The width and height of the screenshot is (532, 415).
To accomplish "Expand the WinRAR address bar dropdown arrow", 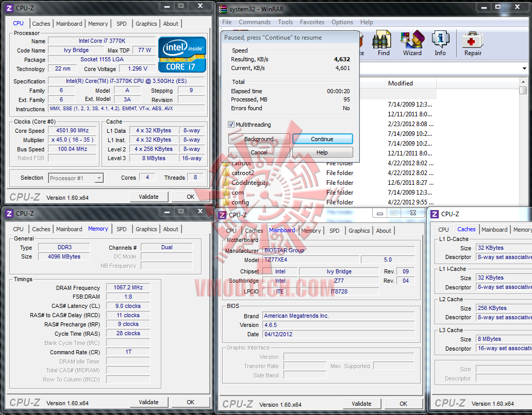I will tap(524, 68).
